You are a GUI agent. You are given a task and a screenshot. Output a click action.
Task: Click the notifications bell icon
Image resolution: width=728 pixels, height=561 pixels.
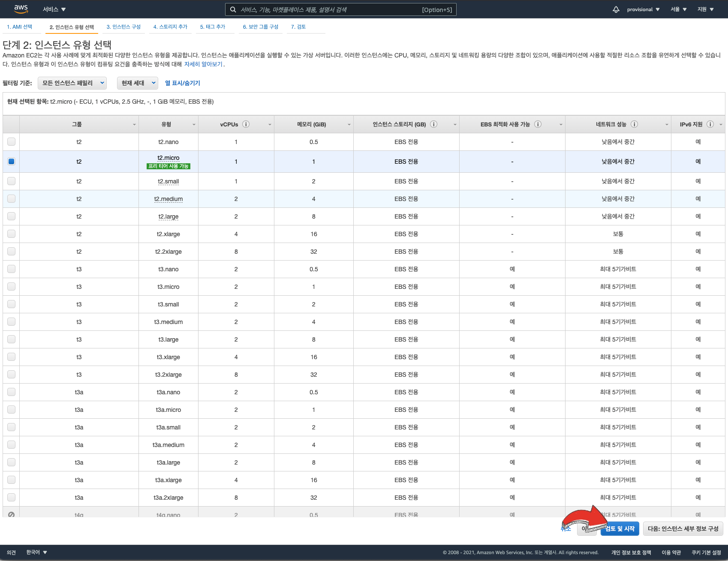[616, 9]
